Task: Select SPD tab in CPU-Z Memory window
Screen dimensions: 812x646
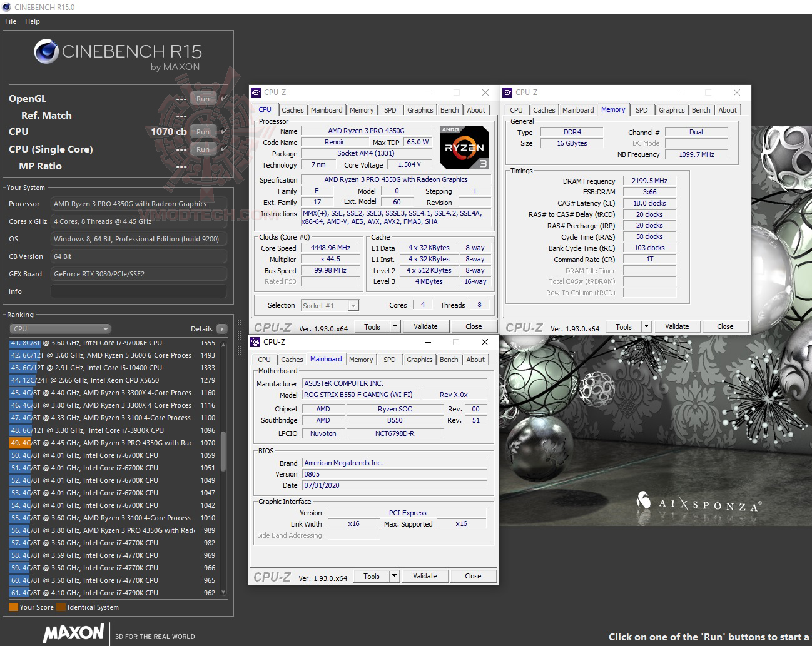Action: 642,110
